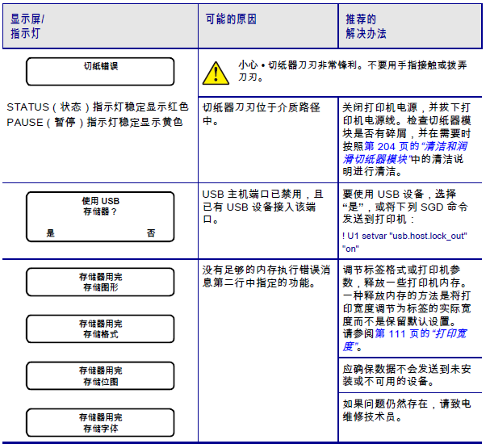Click the 切纸错误 display box
The width and height of the screenshot is (490, 448).
coord(100,72)
